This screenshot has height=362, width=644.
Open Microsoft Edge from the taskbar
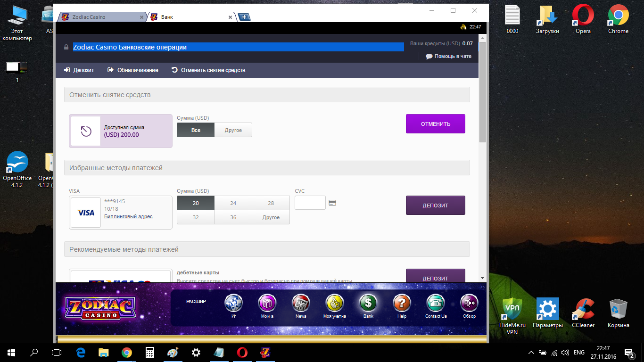pyautogui.click(x=81, y=352)
